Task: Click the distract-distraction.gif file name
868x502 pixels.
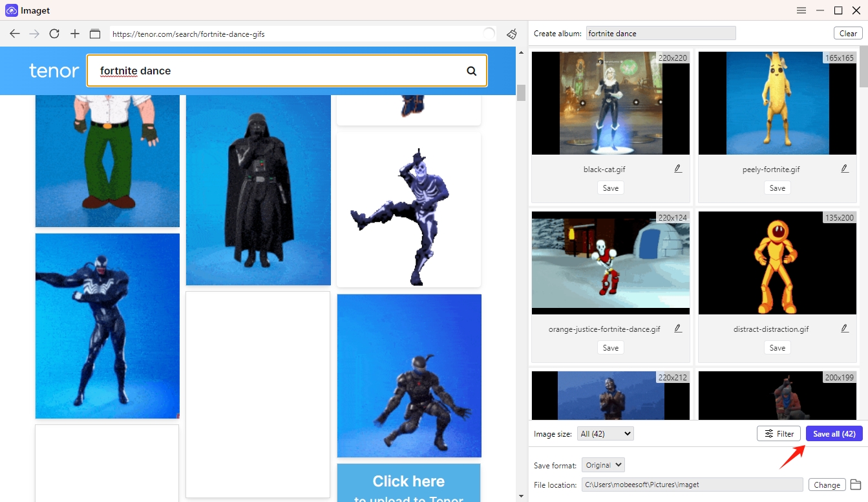Action: pyautogui.click(x=771, y=329)
